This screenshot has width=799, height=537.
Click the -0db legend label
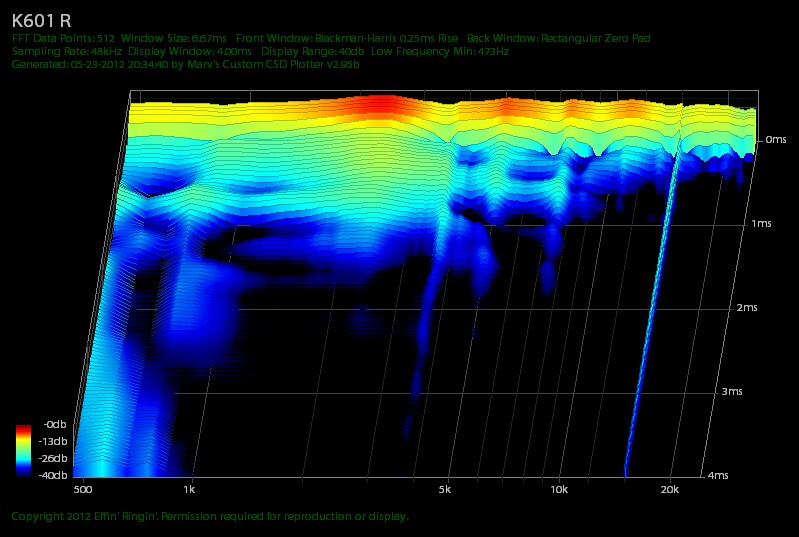(x=55, y=424)
